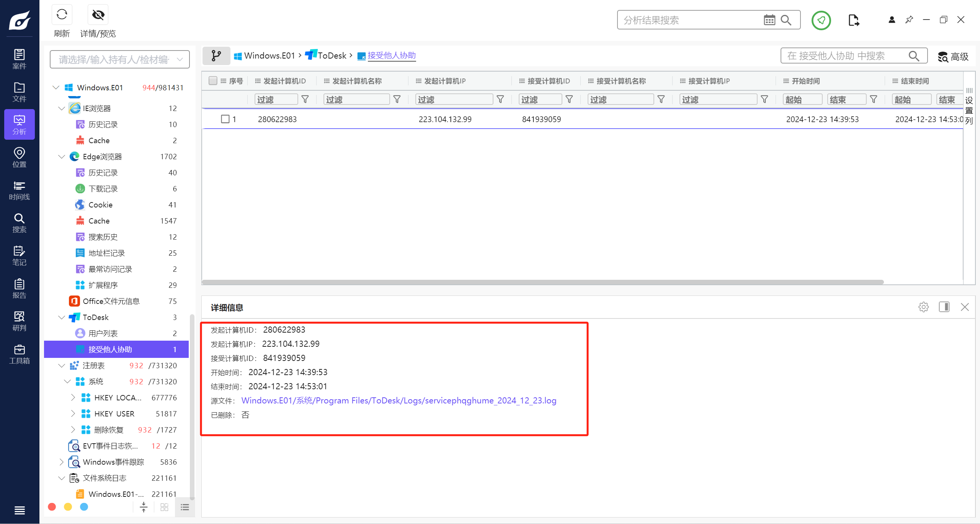
Task: Open the detail panel settings gear
Action: (x=923, y=307)
